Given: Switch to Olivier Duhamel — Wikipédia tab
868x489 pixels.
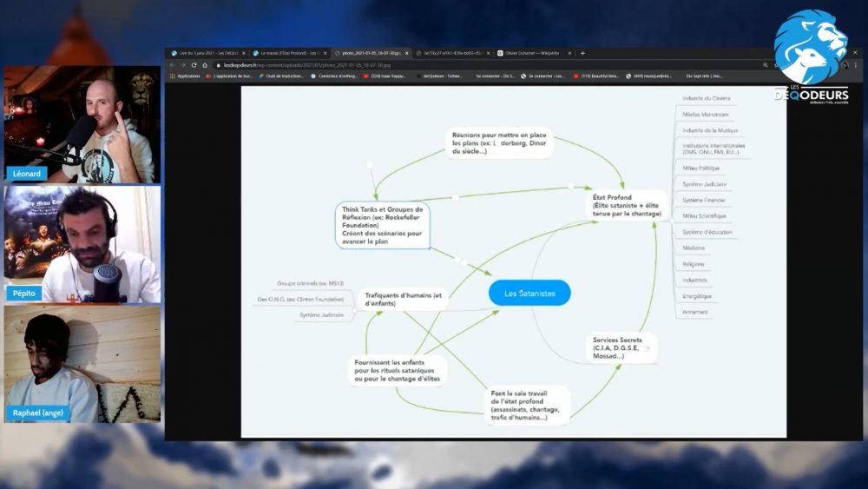Looking at the screenshot, I should [533, 53].
